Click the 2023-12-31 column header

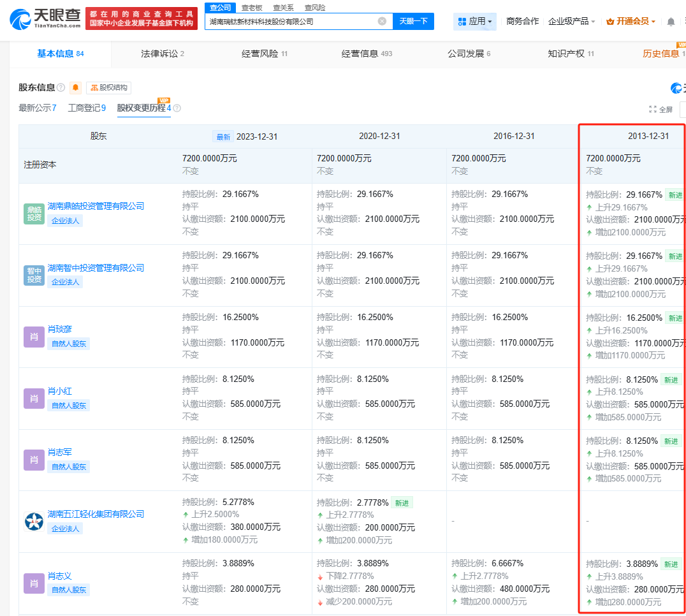pos(257,136)
